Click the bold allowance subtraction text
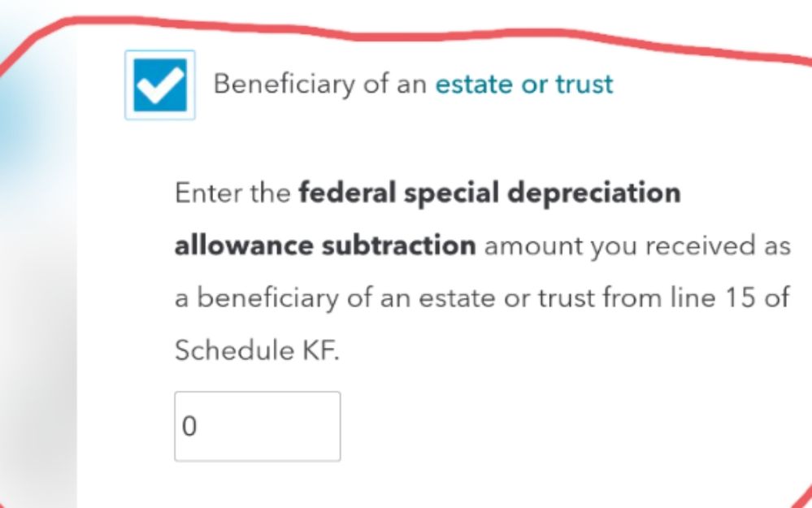Screen dimensions: 812x508 [324, 245]
